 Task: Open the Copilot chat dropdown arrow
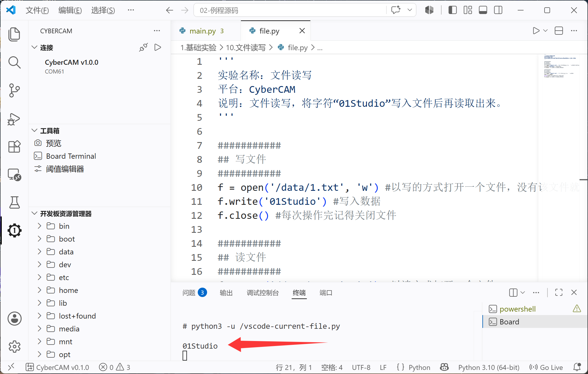coord(409,10)
